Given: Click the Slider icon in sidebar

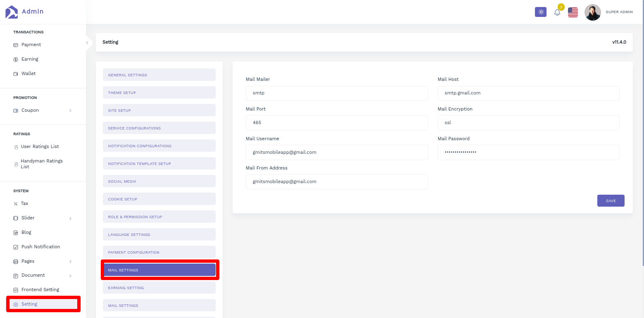Looking at the screenshot, I should pos(16,218).
